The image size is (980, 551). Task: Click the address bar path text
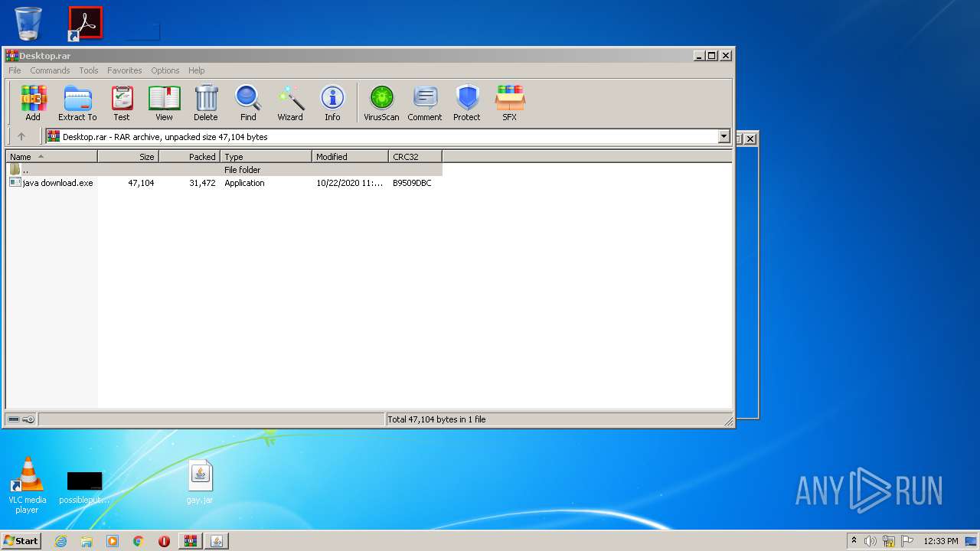pos(165,137)
